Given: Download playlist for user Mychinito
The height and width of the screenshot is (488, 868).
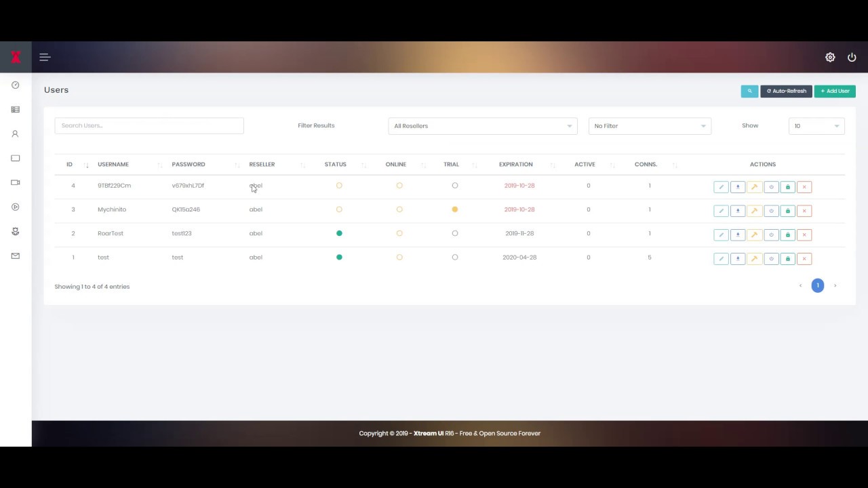Looking at the screenshot, I should [738, 211].
